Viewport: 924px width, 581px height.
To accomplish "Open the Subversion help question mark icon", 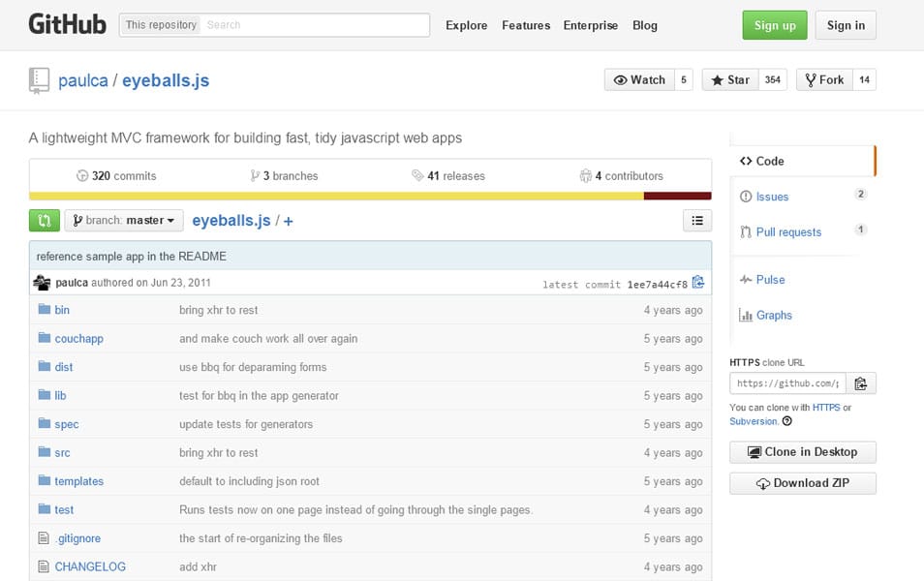I will coord(787,421).
